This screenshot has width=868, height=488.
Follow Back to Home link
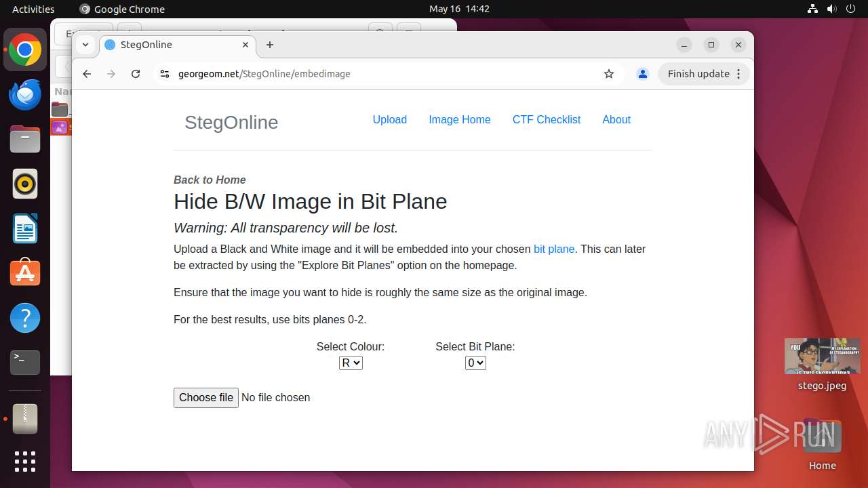click(210, 180)
